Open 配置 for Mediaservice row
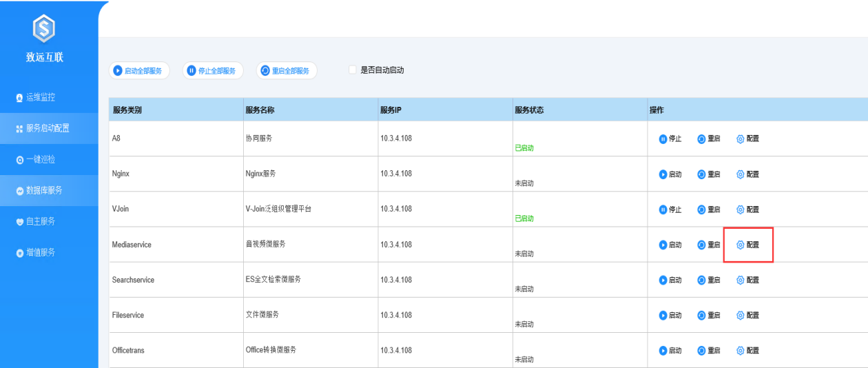Image resolution: width=868 pixels, height=368 pixels. (748, 245)
